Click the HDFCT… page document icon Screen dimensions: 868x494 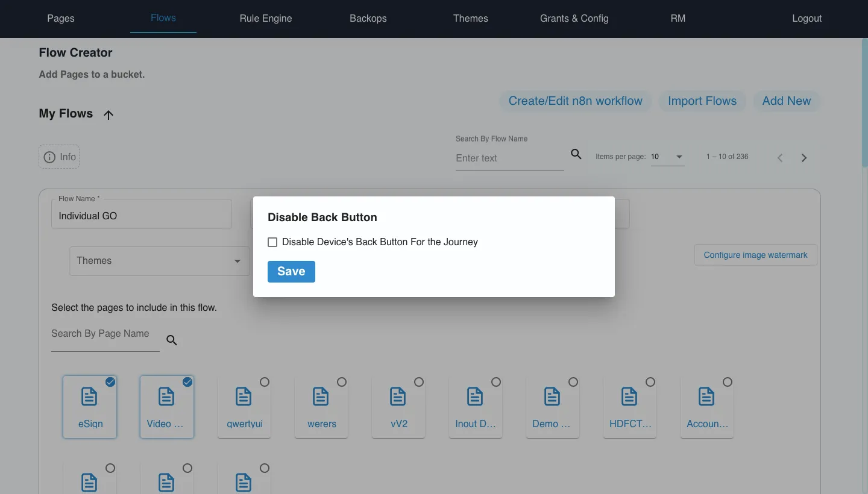629,396
